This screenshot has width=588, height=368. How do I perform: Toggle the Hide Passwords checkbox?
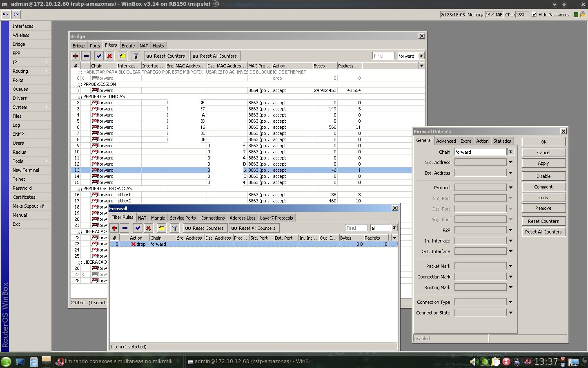[534, 14]
